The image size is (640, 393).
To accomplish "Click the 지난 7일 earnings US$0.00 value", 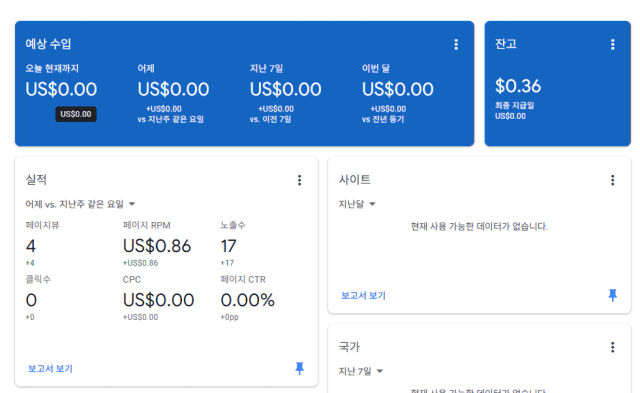I will point(285,89).
